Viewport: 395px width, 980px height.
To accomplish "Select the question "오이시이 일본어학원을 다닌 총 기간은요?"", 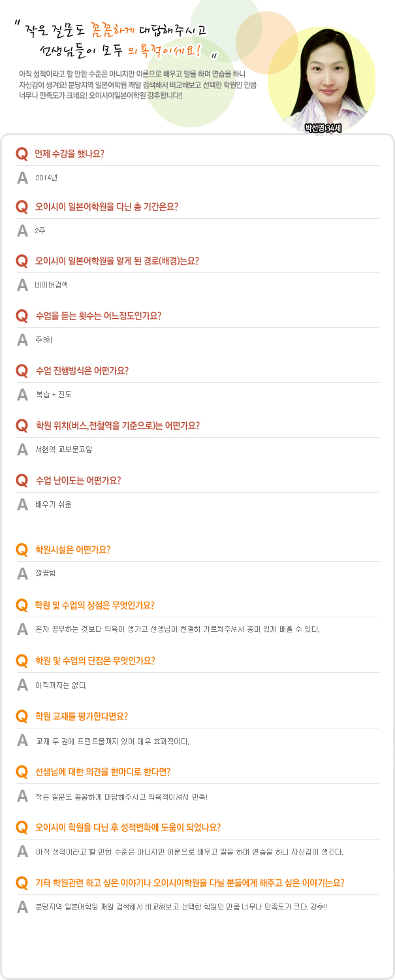I will pos(106,207).
